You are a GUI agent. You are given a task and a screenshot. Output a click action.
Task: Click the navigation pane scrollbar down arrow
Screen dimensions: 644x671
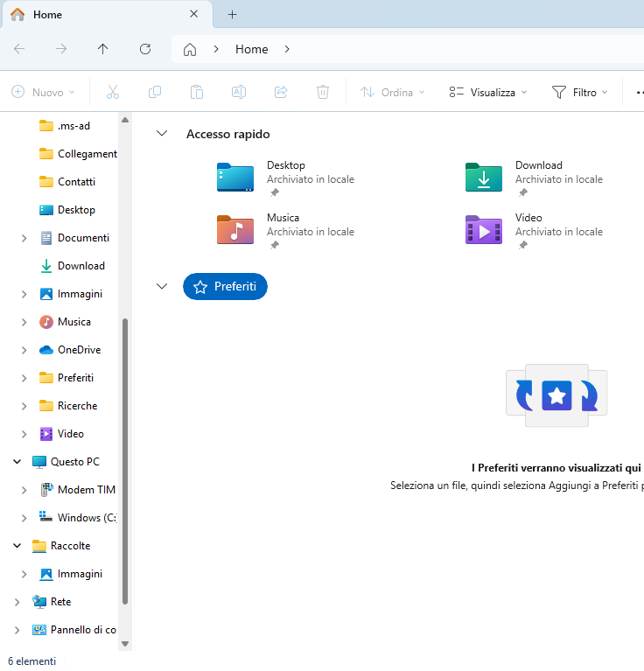point(125,644)
